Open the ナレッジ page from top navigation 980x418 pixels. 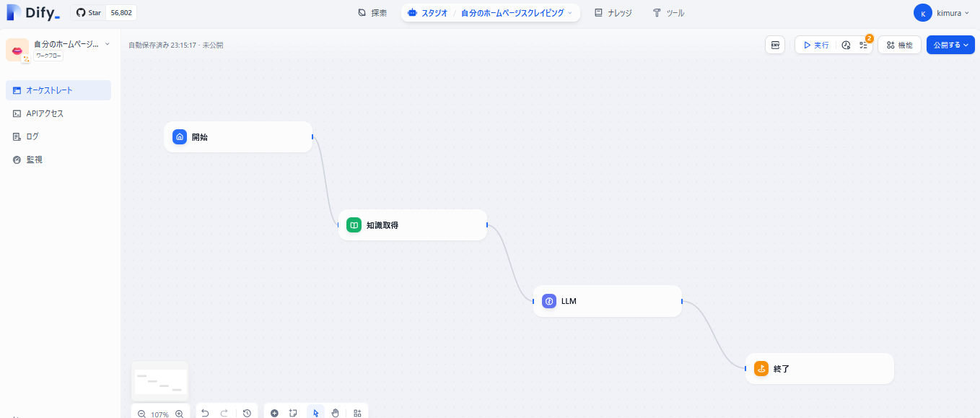(x=613, y=12)
